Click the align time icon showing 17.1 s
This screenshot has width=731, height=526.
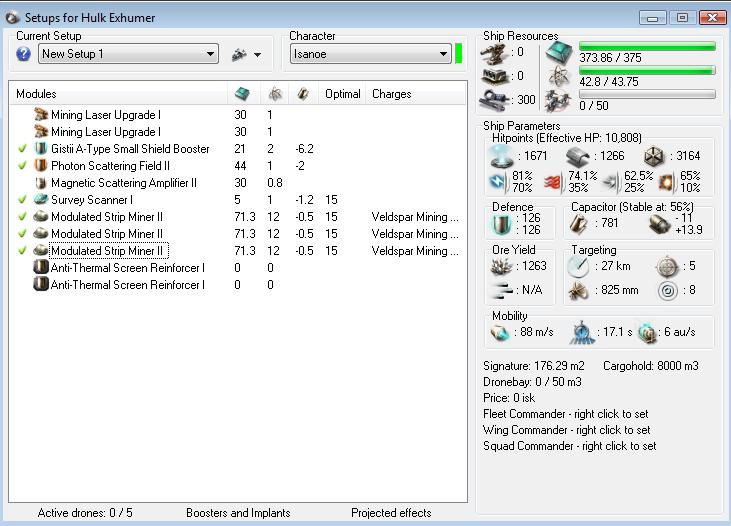coord(582,332)
